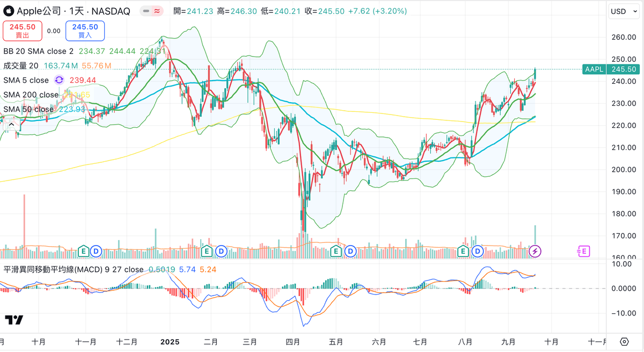Click the purple lightning bolt event marker

pyautogui.click(x=536, y=250)
